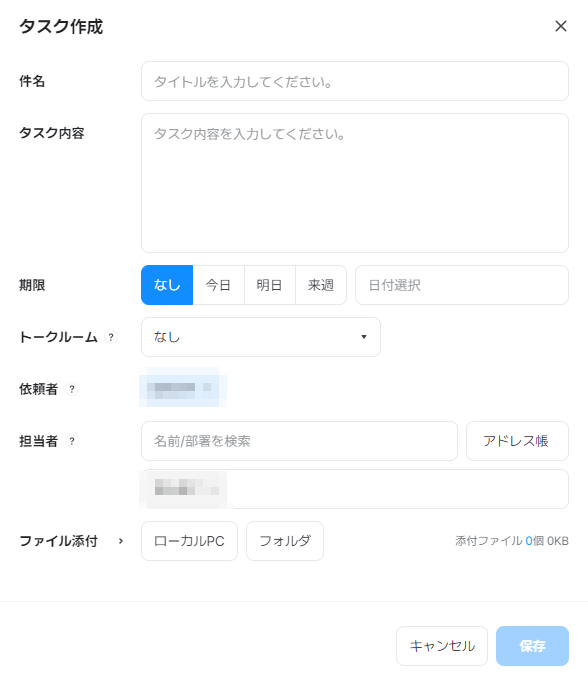This screenshot has height=680, width=588.
Task: Click the キャンセル button
Action: point(442,646)
